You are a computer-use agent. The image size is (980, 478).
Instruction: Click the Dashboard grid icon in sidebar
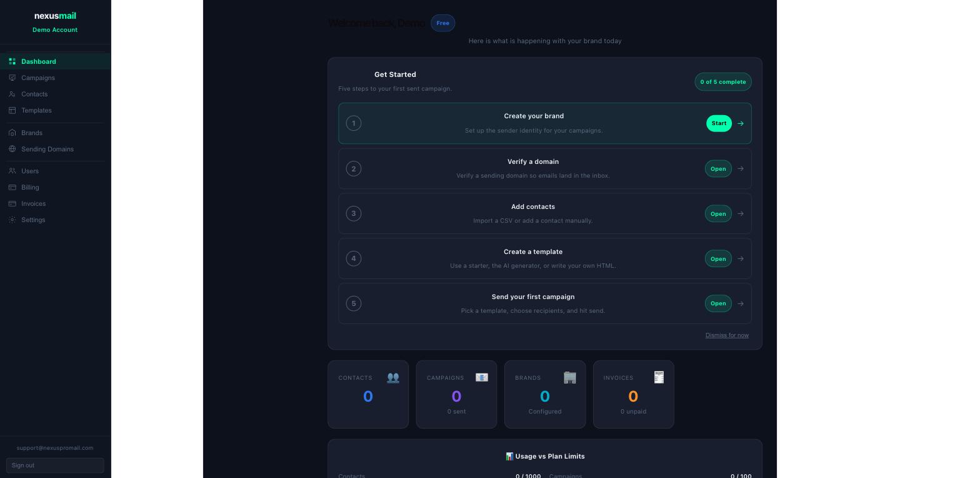click(x=12, y=61)
